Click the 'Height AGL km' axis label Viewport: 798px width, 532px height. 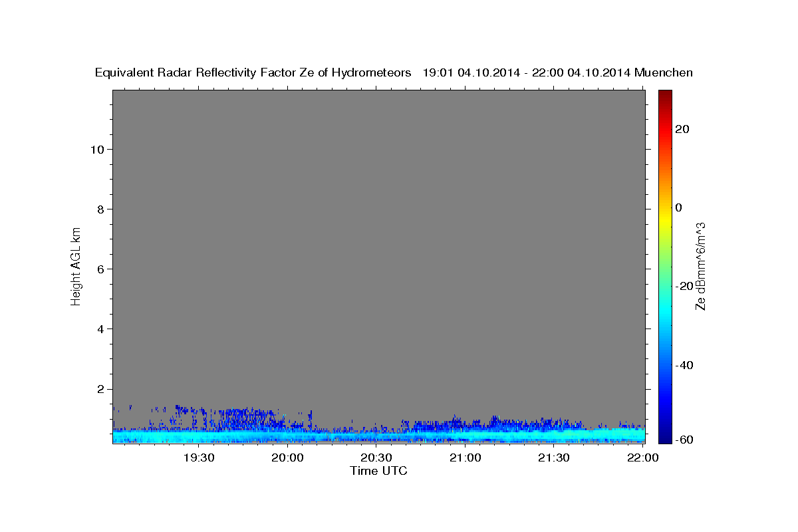pos(76,265)
